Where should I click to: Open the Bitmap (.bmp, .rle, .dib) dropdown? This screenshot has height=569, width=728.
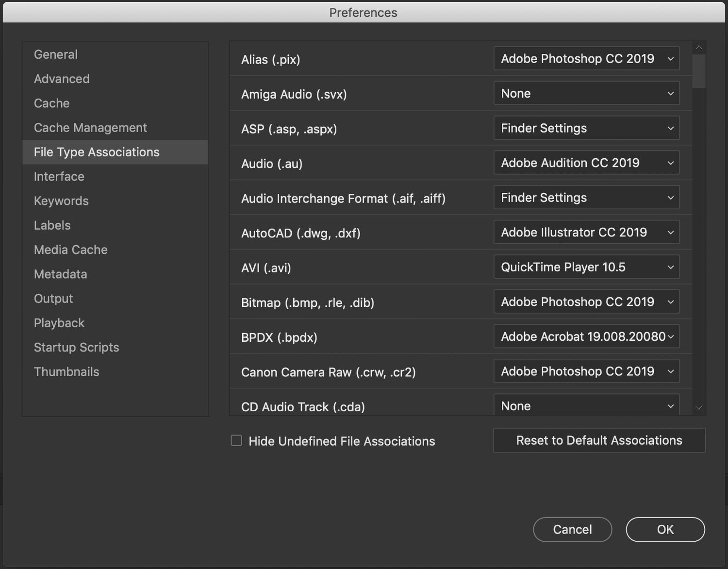point(586,302)
